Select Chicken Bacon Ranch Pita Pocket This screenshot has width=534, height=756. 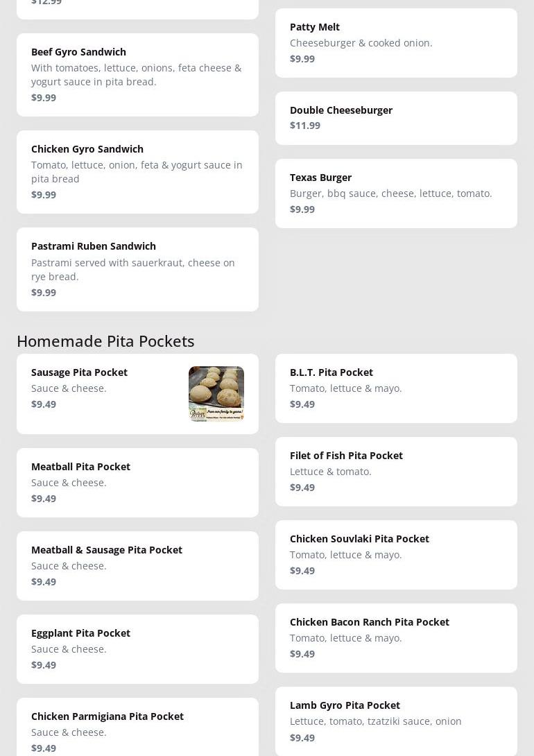(395, 637)
